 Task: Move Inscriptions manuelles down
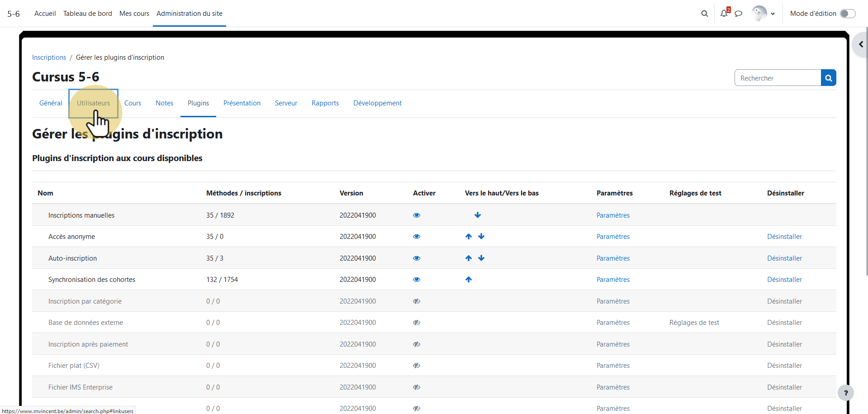tap(478, 215)
